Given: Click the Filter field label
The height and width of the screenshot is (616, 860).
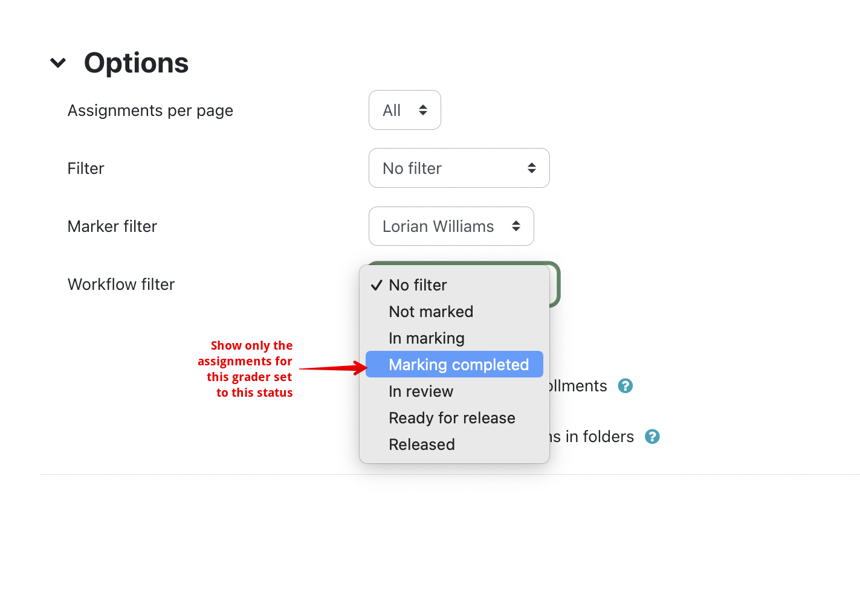Looking at the screenshot, I should click(86, 168).
